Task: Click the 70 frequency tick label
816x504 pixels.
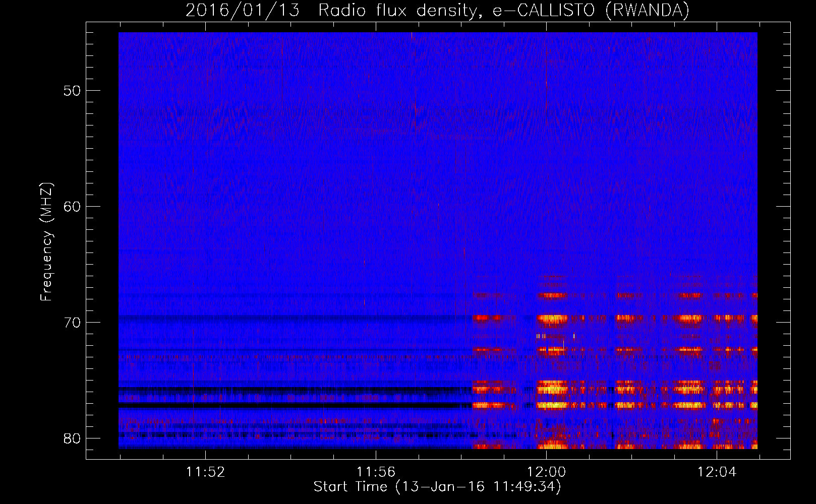Action: pyautogui.click(x=72, y=323)
